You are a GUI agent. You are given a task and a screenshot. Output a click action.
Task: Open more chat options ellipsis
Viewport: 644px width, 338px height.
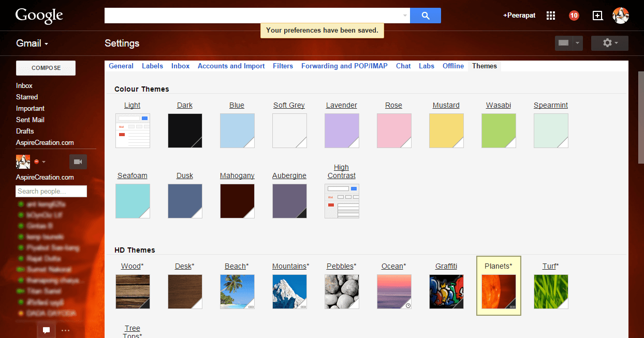click(x=65, y=330)
